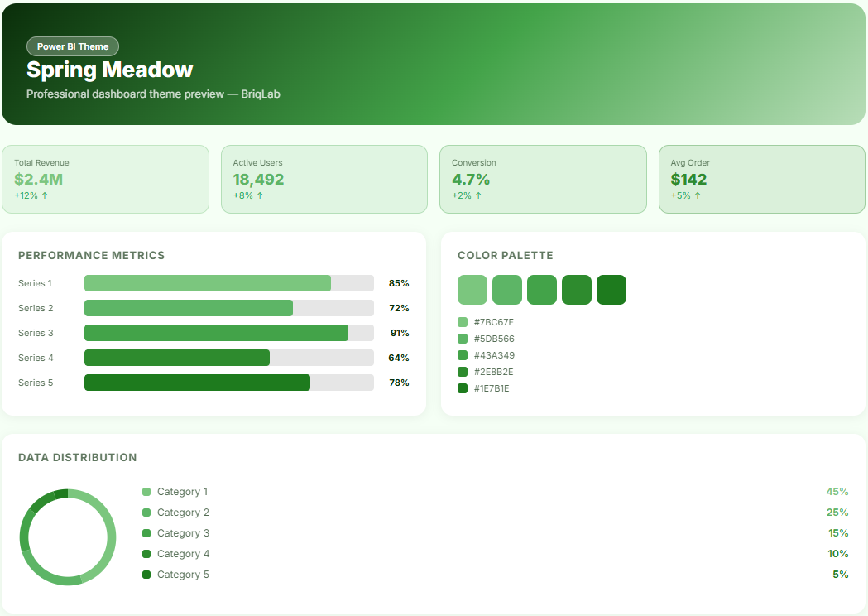Click the Category 1 legend dot

[x=146, y=492]
